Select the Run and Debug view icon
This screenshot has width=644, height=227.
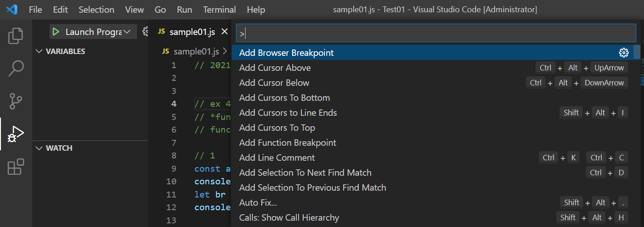tap(16, 134)
